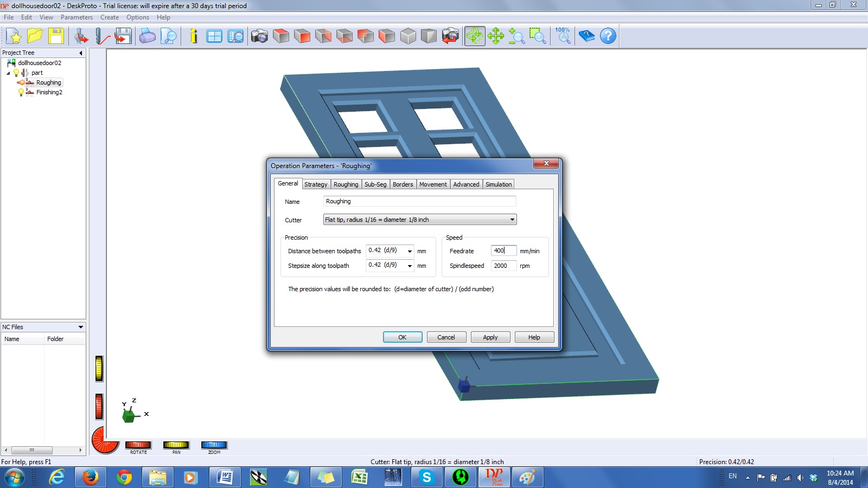Viewport: 868px width, 488px height.
Task: Switch to the Simulation tab
Action: pyautogui.click(x=499, y=184)
